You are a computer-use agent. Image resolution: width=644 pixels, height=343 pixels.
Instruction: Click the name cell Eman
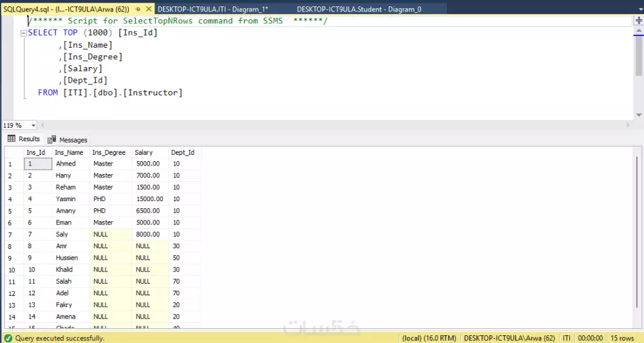(71, 222)
